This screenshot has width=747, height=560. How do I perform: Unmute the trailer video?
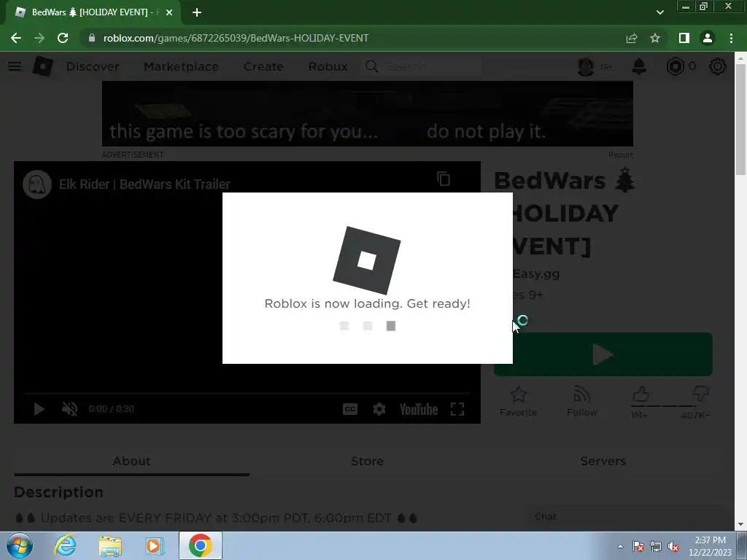(69, 409)
